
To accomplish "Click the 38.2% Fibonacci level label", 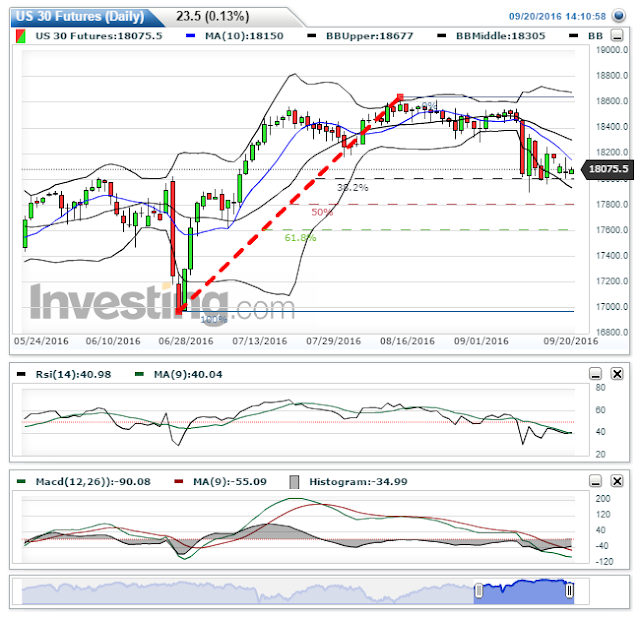I will click(x=353, y=188).
